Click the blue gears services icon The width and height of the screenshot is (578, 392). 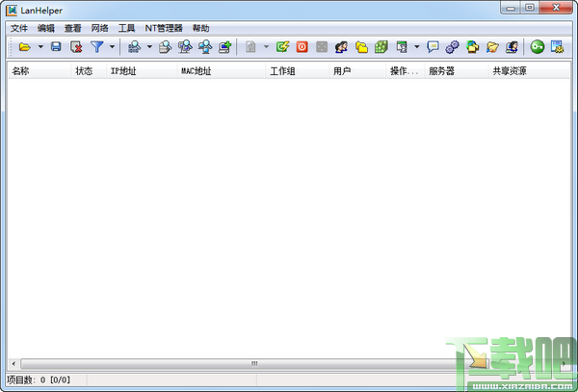[x=453, y=47]
